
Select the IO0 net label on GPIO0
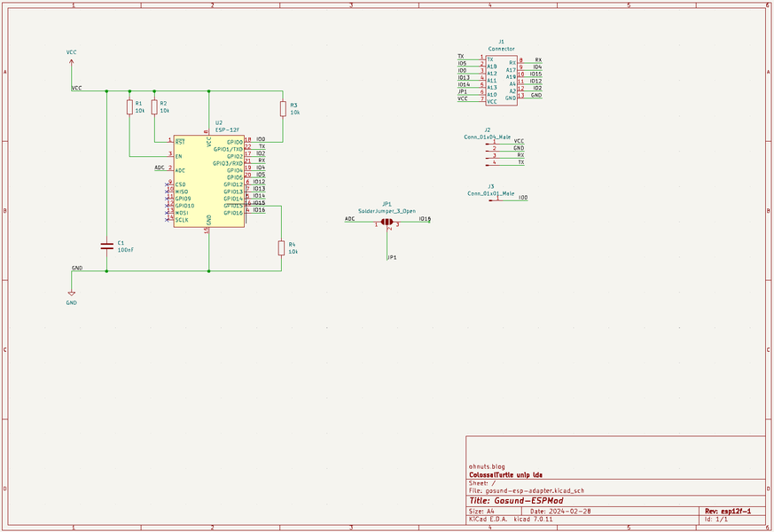(261, 139)
